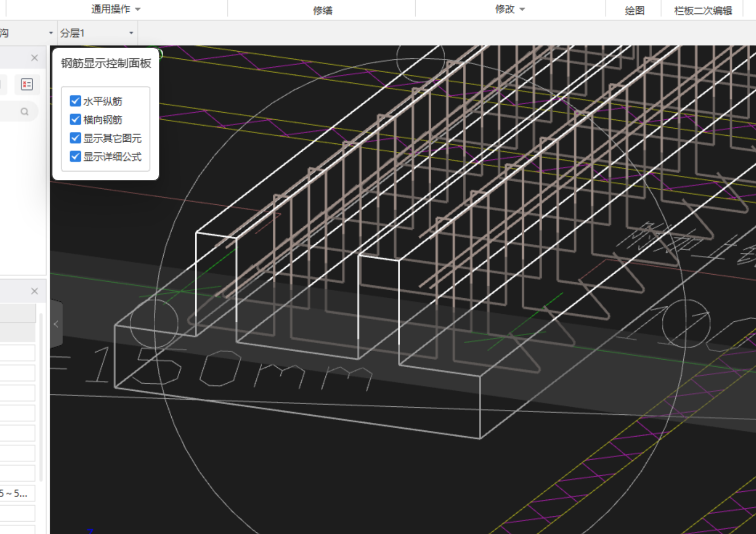The height and width of the screenshot is (534, 756).
Task: Click the properties panel vertical scrollbar
Action: click(41, 397)
